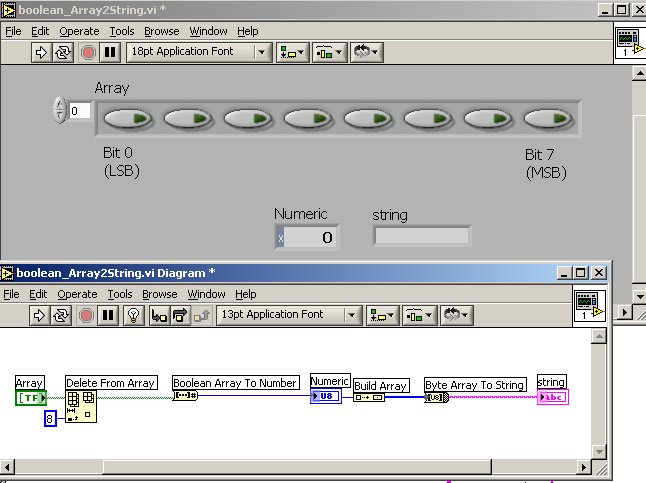Toggle the Bit 7 (MSB) boolean button
The image size is (646, 483).
548,119
